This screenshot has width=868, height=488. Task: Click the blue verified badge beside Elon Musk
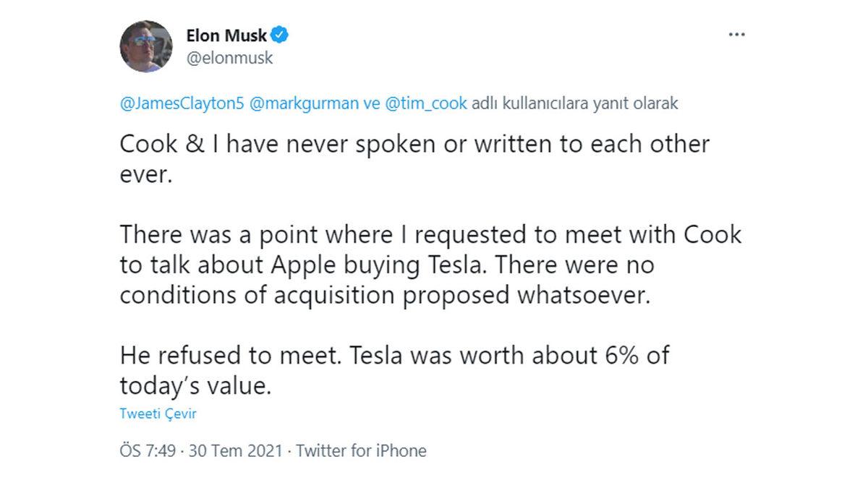coord(281,35)
